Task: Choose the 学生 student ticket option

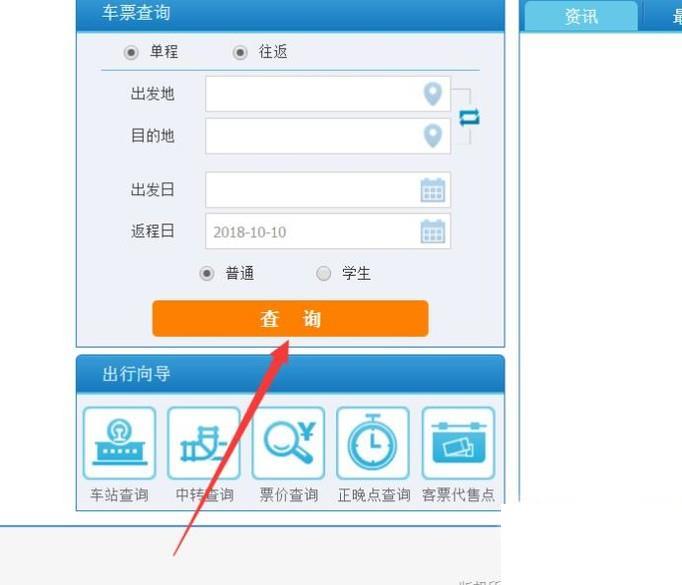Action: pyautogui.click(x=323, y=274)
